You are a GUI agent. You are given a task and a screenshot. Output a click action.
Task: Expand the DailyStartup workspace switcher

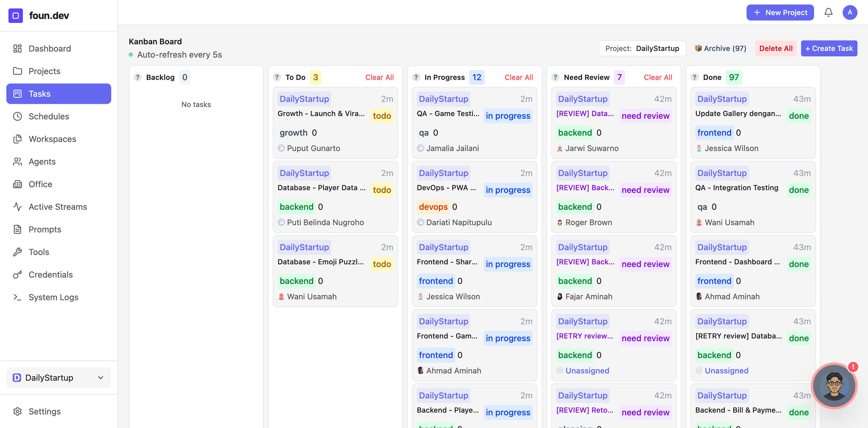59,377
